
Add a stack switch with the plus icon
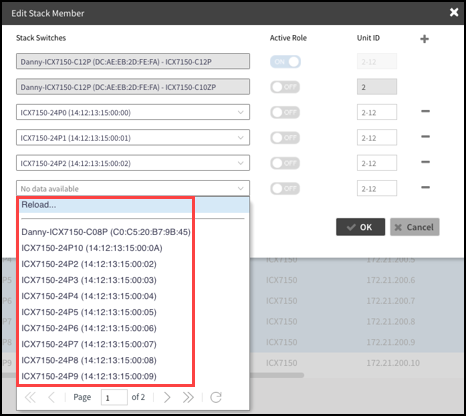pyautogui.click(x=424, y=39)
